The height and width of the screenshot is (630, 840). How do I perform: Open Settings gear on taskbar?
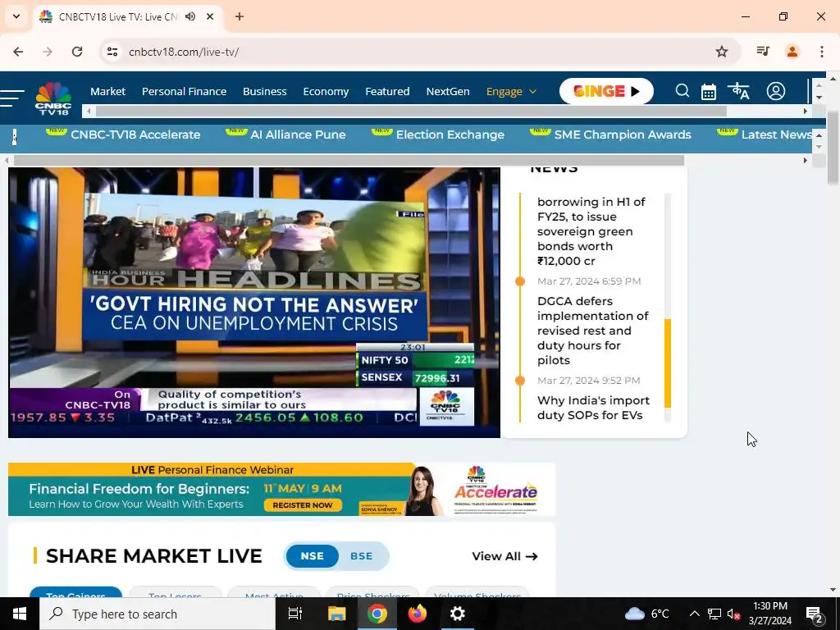458,614
